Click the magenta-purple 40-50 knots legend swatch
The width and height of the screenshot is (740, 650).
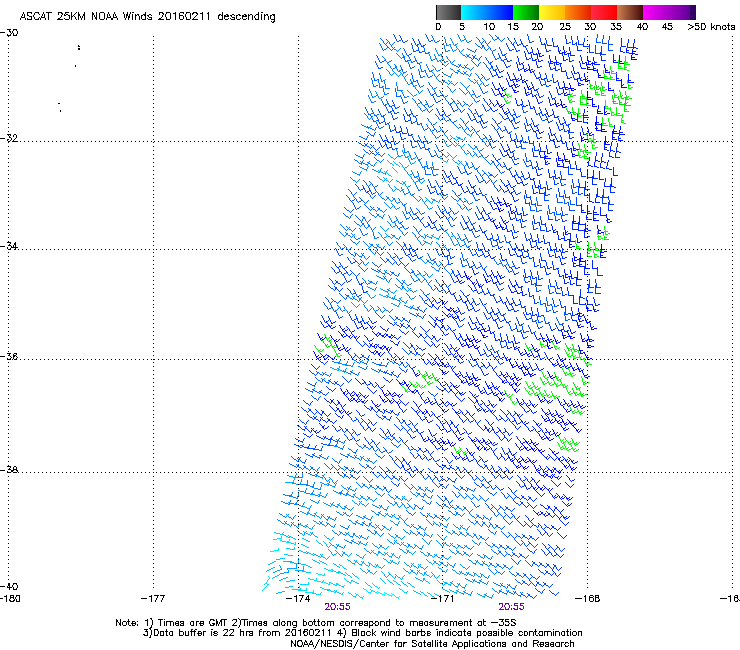(669, 12)
